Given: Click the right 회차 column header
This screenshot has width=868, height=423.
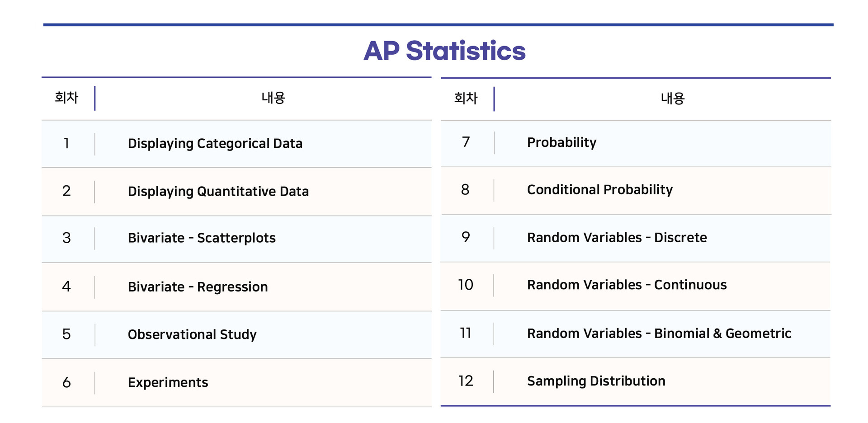Looking at the screenshot, I should [x=466, y=99].
